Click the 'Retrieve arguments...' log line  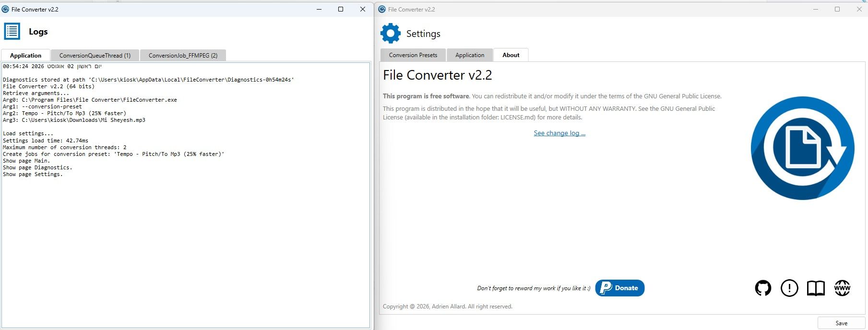pyautogui.click(x=36, y=93)
